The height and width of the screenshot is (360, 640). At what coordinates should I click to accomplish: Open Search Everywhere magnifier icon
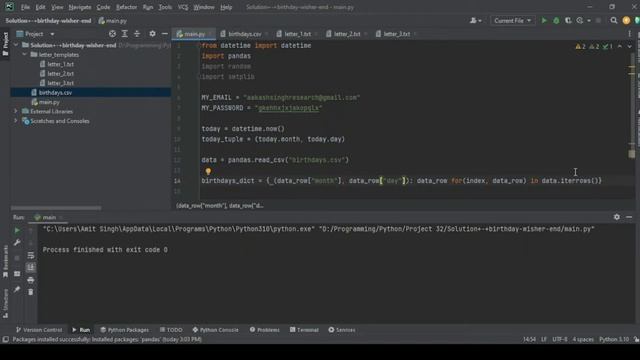tap(613, 20)
